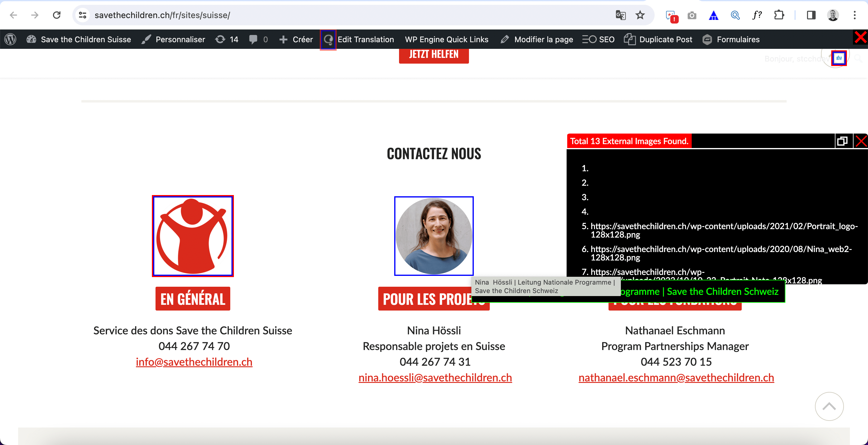This screenshot has height=445, width=868.
Task: Open the Créer new content menu
Action: pyautogui.click(x=296, y=39)
